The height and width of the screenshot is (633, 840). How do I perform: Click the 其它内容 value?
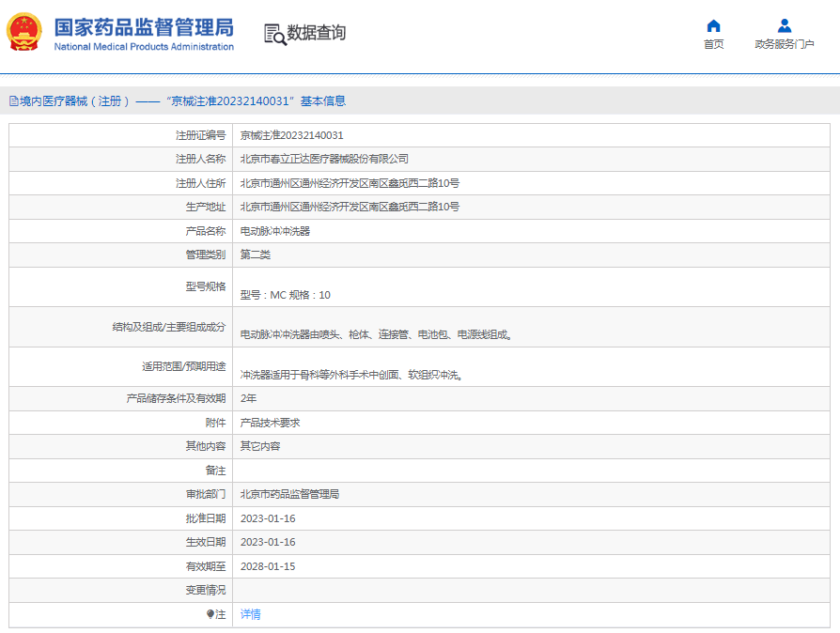click(260, 446)
